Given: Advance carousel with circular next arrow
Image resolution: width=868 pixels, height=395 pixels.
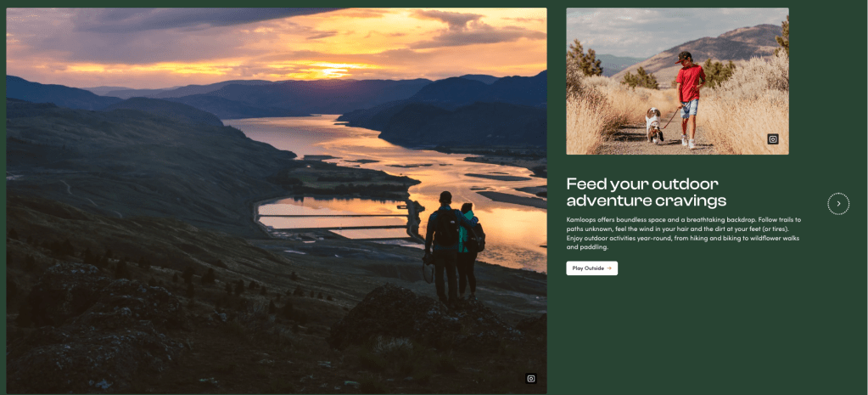Looking at the screenshot, I should (838, 203).
